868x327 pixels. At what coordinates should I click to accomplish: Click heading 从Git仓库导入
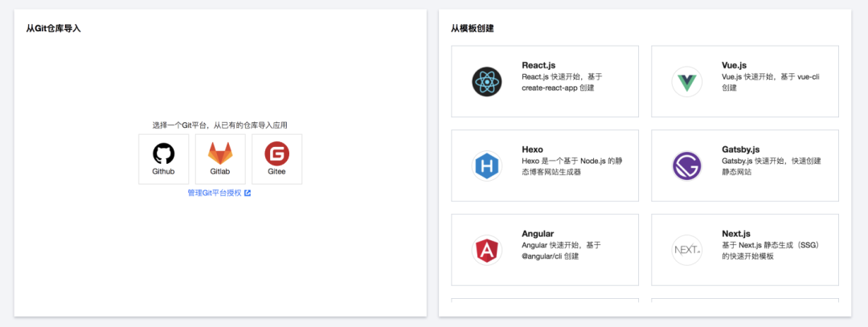click(53, 28)
